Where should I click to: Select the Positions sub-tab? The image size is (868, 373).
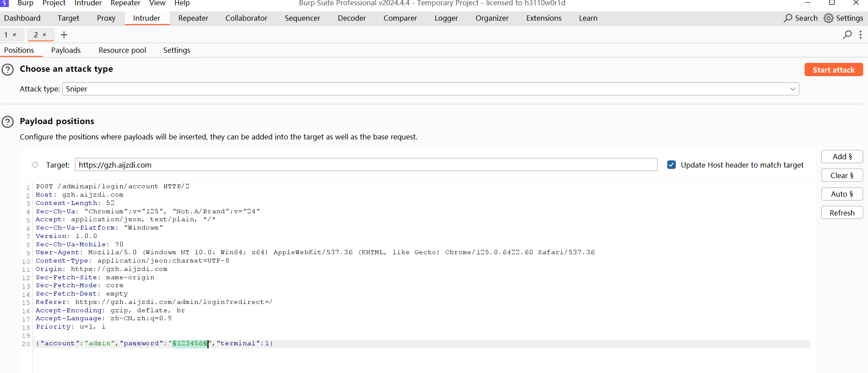pos(19,50)
